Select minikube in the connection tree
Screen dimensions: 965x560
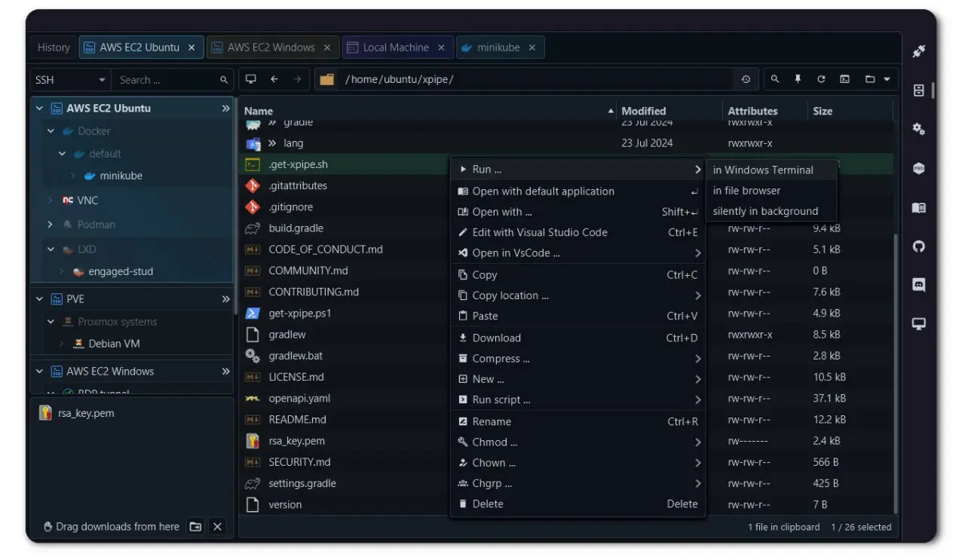pyautogui.click(x=121, y=176)
